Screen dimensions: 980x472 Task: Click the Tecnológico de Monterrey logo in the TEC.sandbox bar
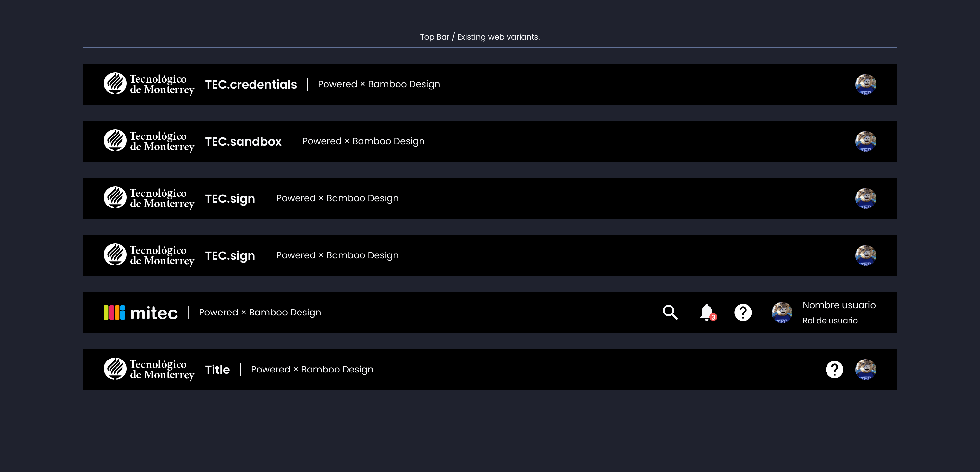[x=149, y=141]
